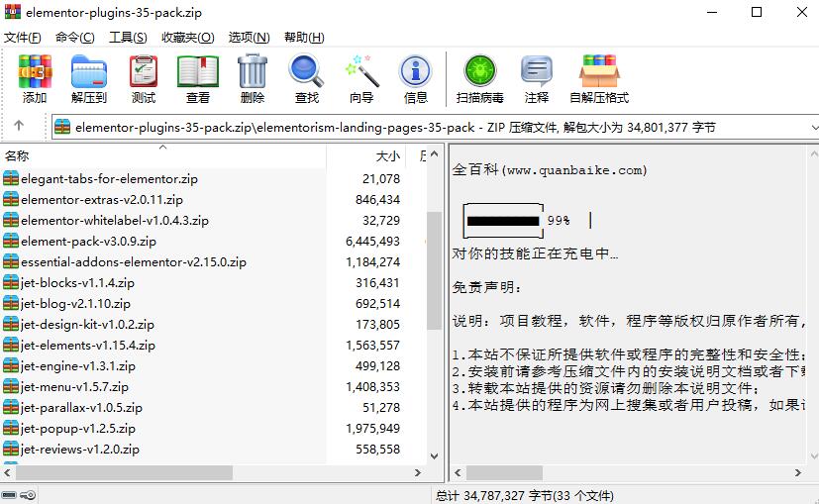Open the 命令(C) menu
The height and width of the screenshot is (504, 819).
pyautogui.click(x=75, y=38)
